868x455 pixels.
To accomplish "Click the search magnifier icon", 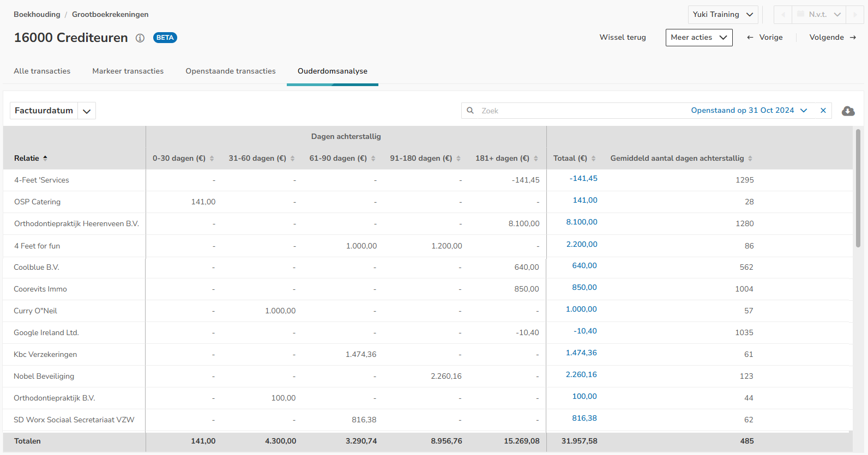I will [470, 111].
